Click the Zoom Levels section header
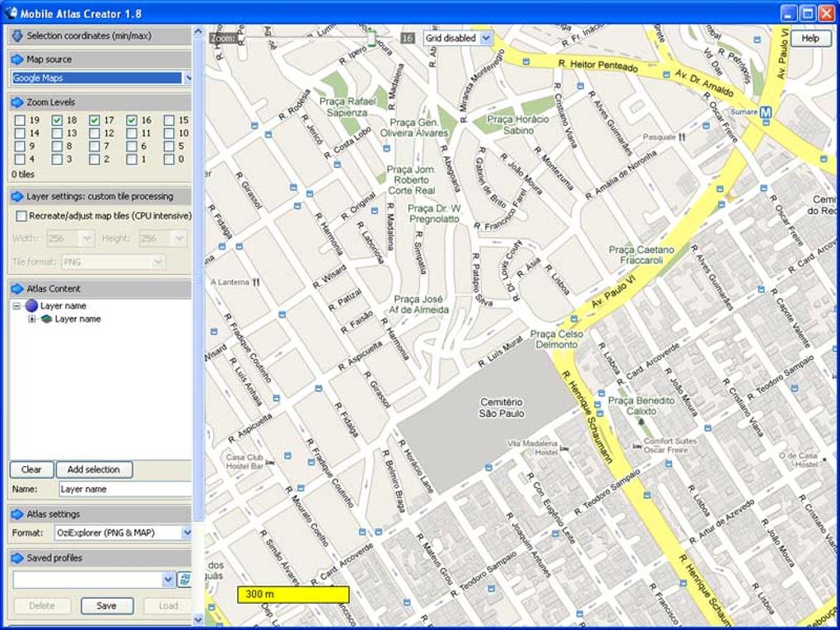The height and width of the screenshot is (630, 840). tap(100, 102)
